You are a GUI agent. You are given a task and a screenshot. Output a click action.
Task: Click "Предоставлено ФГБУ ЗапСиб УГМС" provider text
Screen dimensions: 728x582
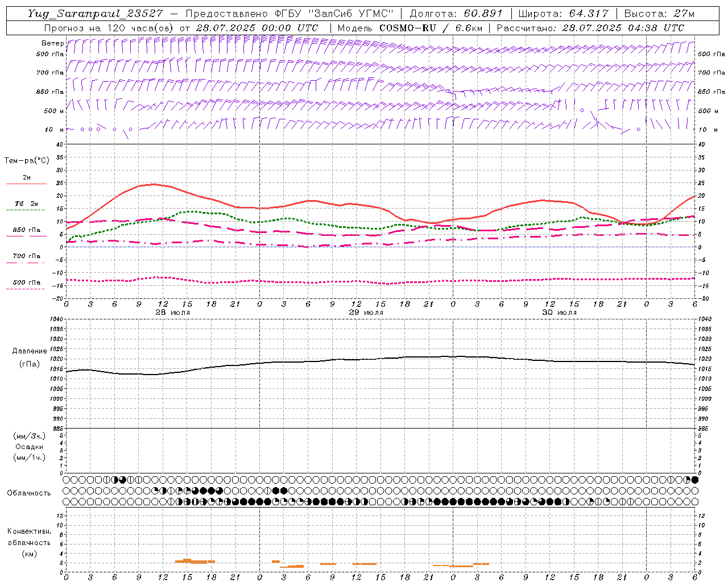(x=289, y=14)
